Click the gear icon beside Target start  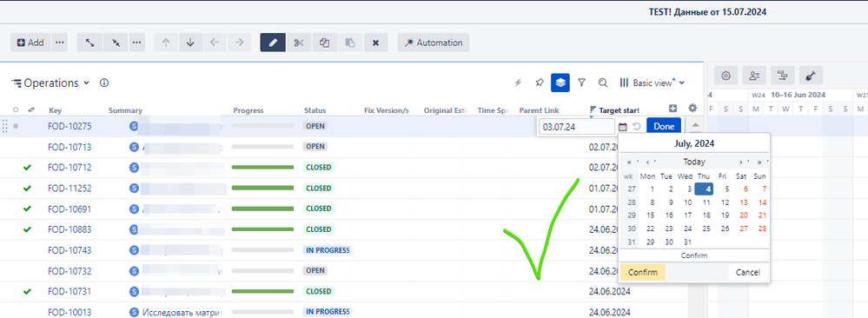coord(692,108)
